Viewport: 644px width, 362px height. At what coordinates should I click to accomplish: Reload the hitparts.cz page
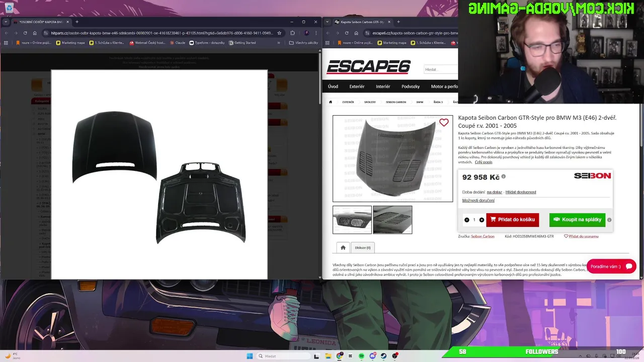tap(25, 33)
